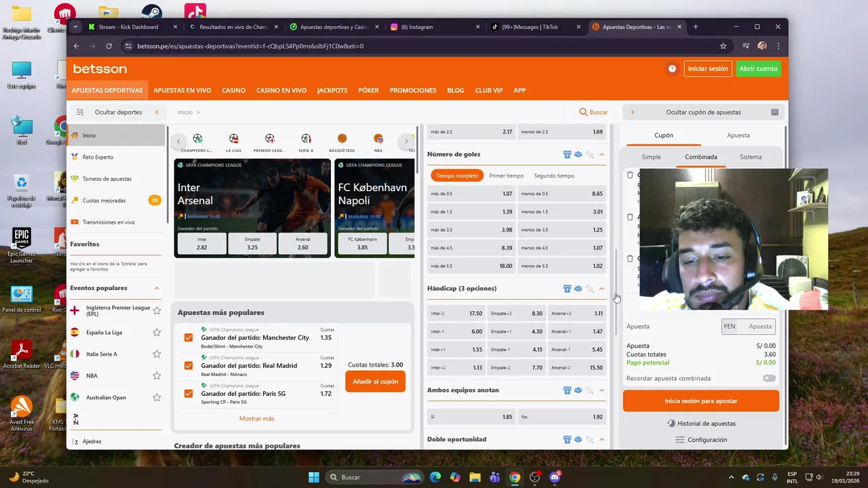Toggle Recordar apuesta combinada switch

(769, 378)
